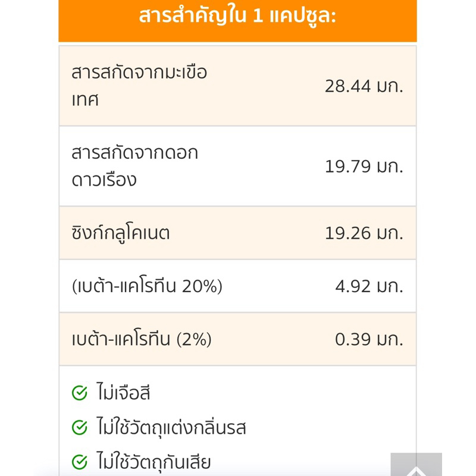Viewport: 476px width, 476px height.
Task: Select the สารสกัดจากมะเขือเทศ ingredient label
Action: point(139,86)
